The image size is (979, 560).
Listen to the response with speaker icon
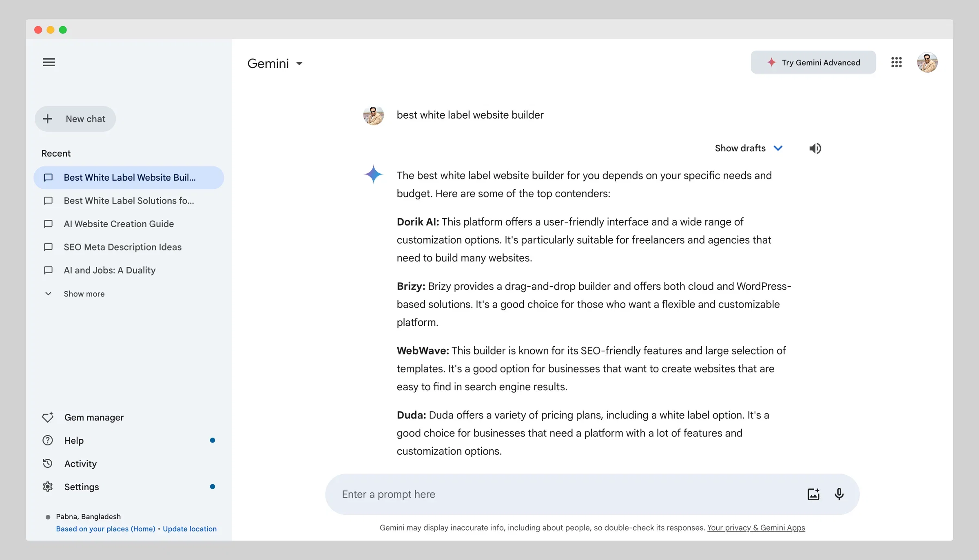tap(815, 148)
